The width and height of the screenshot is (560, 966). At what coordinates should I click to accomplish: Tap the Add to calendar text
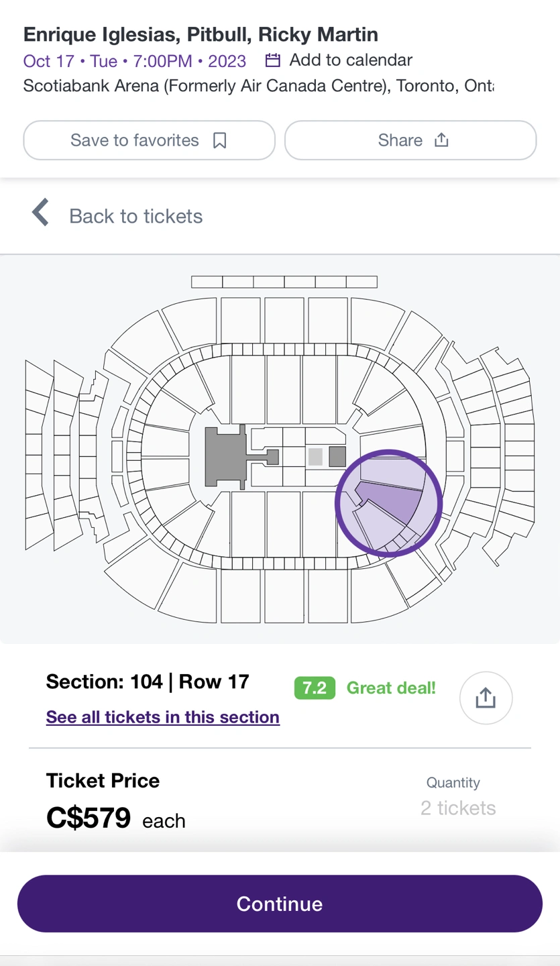351,60
